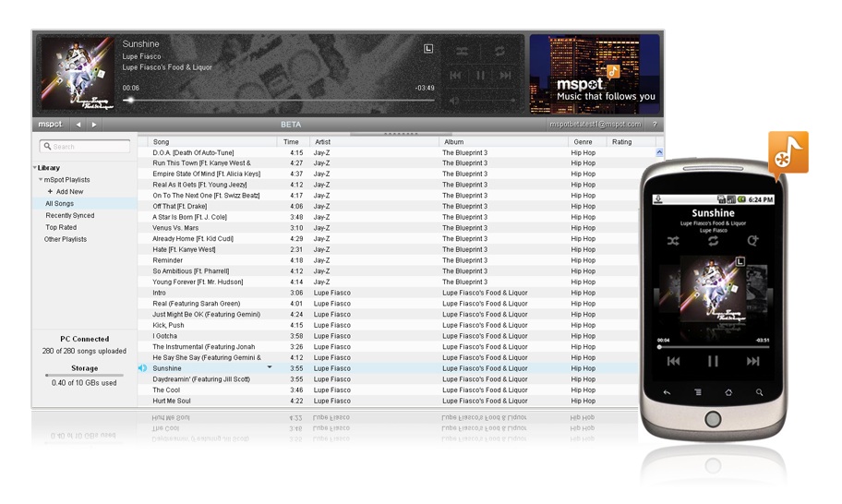
Task: Toggle shuffle in the desktop player
Action: tap(462, 51)
